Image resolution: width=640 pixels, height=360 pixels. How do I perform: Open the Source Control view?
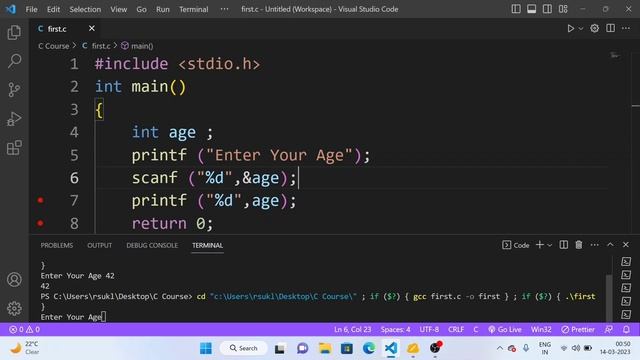coord(14,90)
